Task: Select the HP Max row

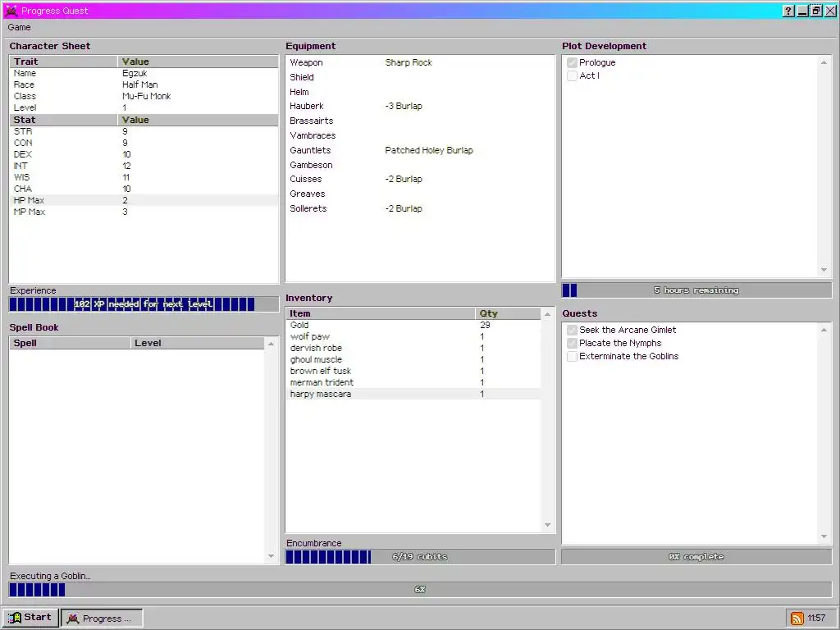Action: 144,200
